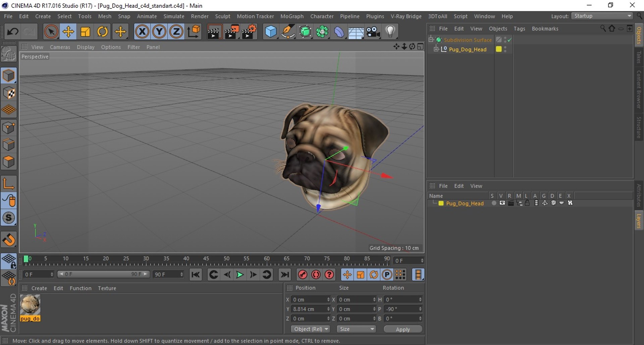This screenshot has height=345, width=644.
Task: Click the timeline preview range slider
Action: click(x=103, y=274)
